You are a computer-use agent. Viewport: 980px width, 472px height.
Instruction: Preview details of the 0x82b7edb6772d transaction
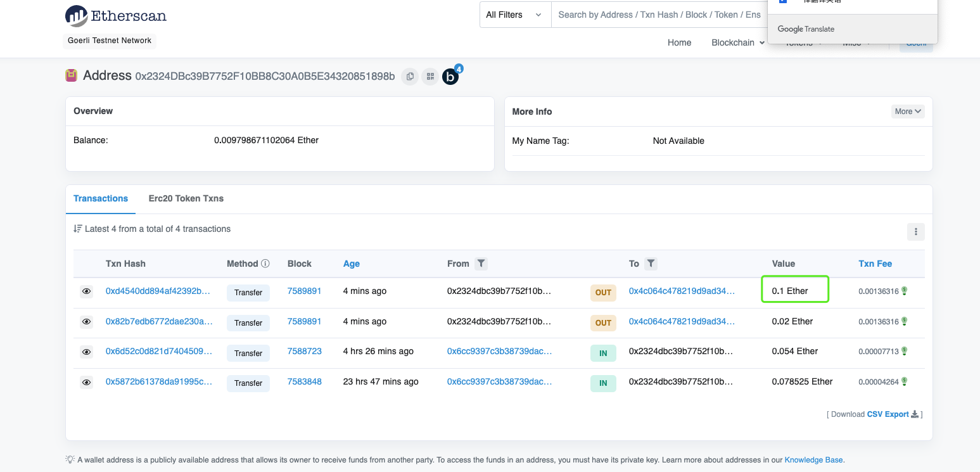click(x=87, y=322)
